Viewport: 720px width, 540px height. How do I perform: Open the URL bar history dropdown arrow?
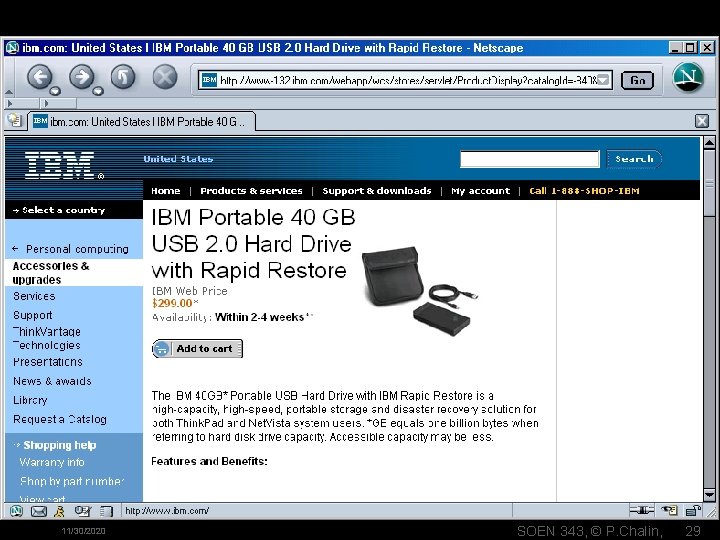603,80
